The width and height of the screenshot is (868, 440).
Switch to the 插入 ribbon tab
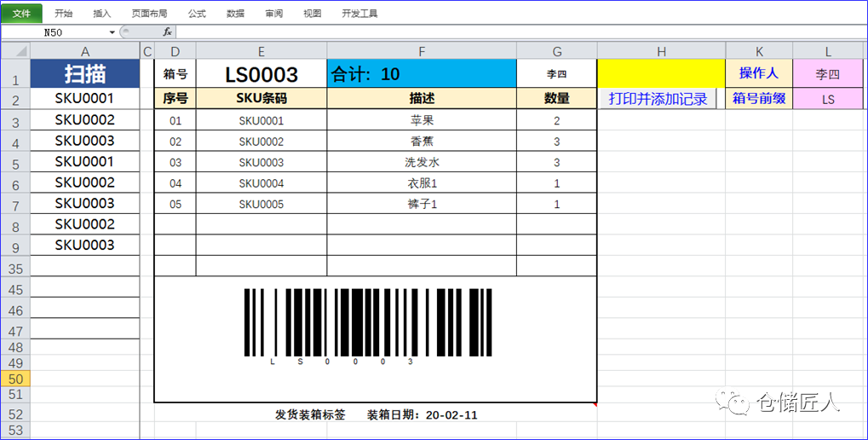(x=102, y=14)
